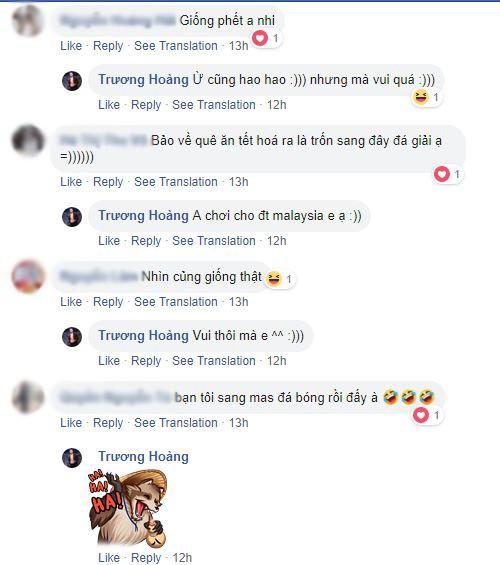
Task: Like the 'Giống phết a nhi' comment
Action: (71, 46)
